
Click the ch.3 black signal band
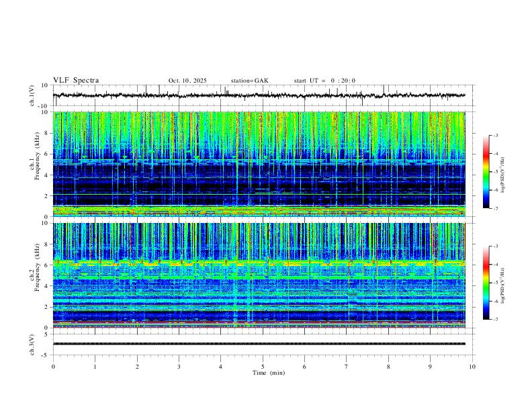click(259, 344)
